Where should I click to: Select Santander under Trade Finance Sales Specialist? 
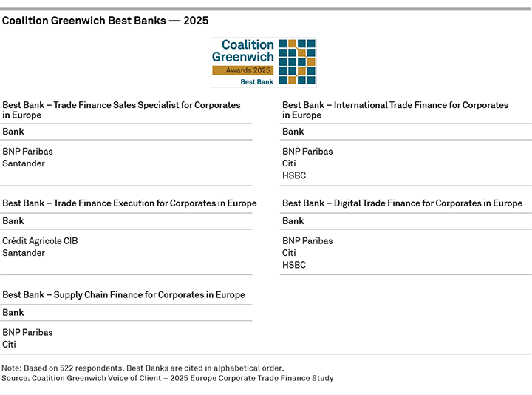(24, 163)
